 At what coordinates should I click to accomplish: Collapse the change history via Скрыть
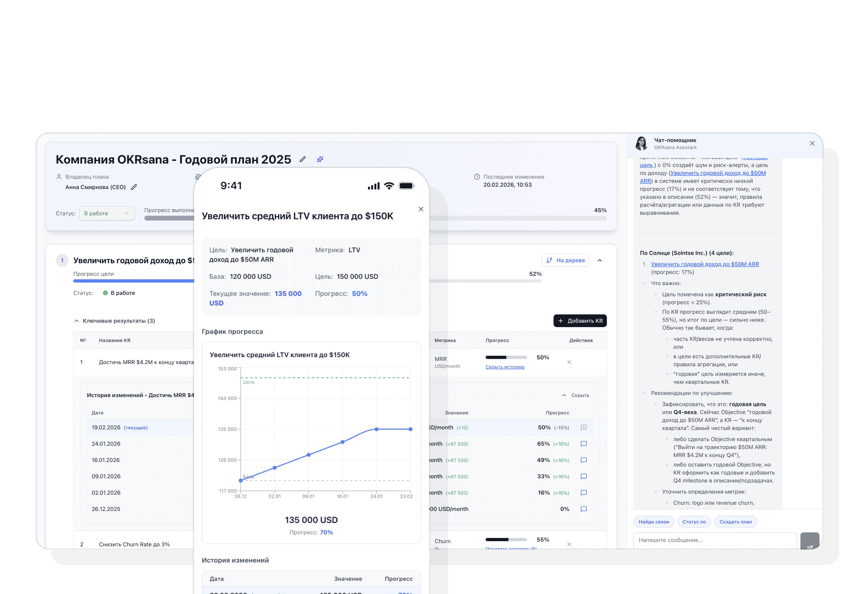pos(576,395)
